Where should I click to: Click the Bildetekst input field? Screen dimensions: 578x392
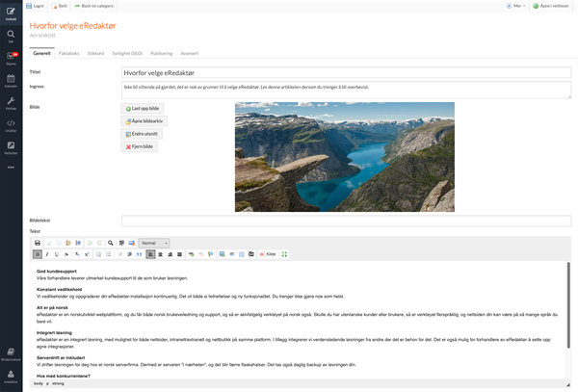[x=346, y=221]
